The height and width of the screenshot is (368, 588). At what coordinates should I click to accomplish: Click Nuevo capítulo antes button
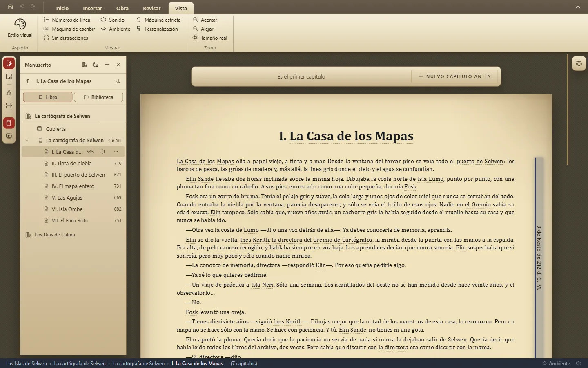[x=454, y=76]
